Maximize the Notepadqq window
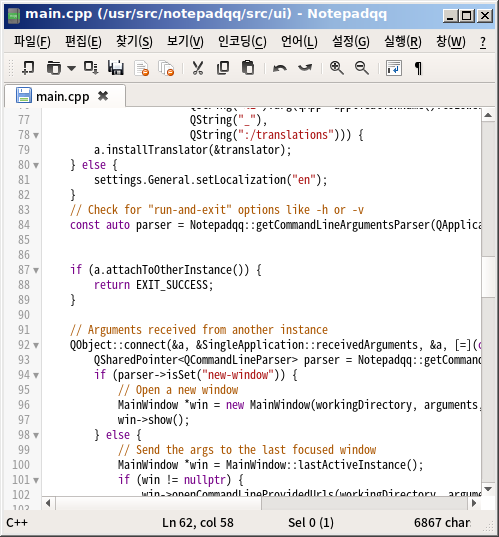 point(467,16)
